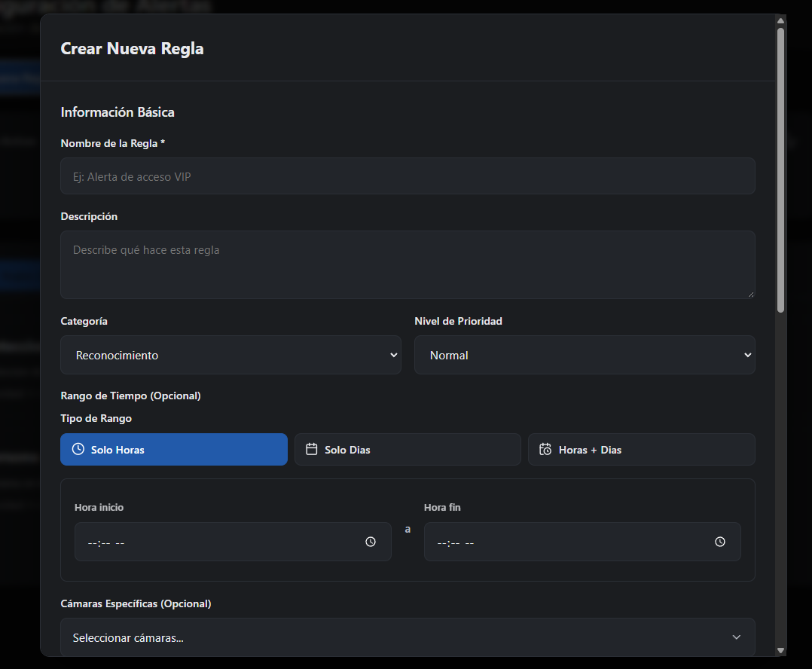The height and width of the screenshot is (669, 812).
Task: Select the Solo Horas range type
Action: (174, 450)
